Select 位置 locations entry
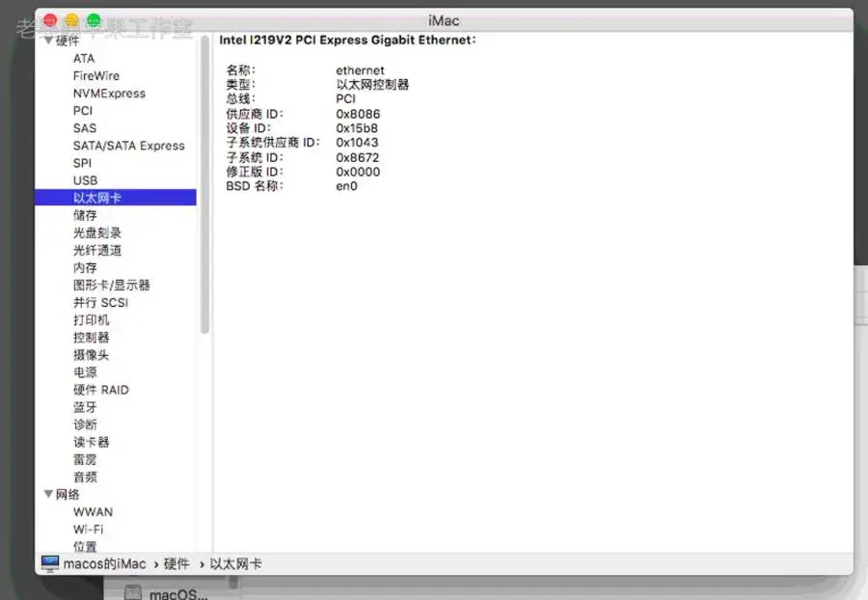 click(85, 546)
